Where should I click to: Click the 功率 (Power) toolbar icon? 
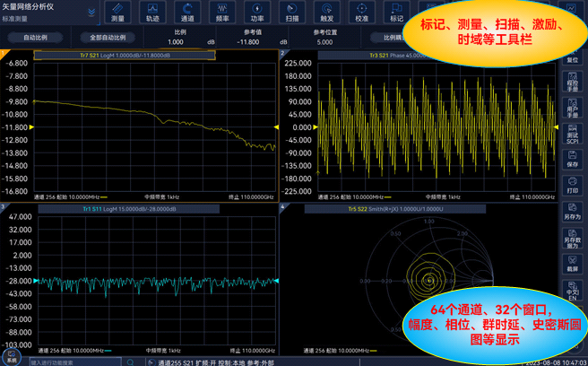[257, 12]
